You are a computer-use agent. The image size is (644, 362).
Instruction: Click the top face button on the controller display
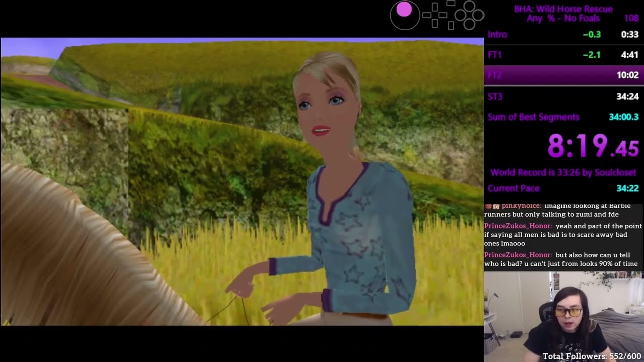pyautogui.click(x=469, y=6)
